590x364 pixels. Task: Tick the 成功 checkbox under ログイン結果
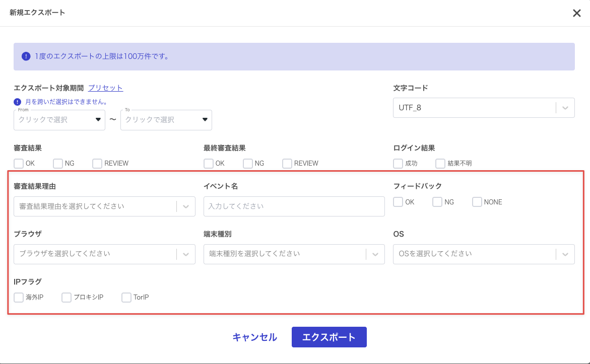(398, 164)
